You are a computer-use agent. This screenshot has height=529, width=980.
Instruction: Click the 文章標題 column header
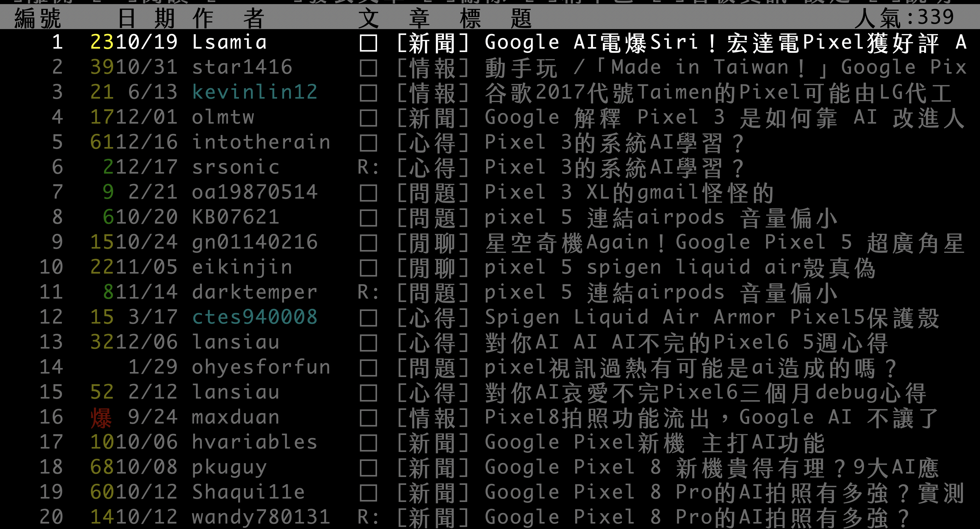pyautogui.click(x=445, y=18)
